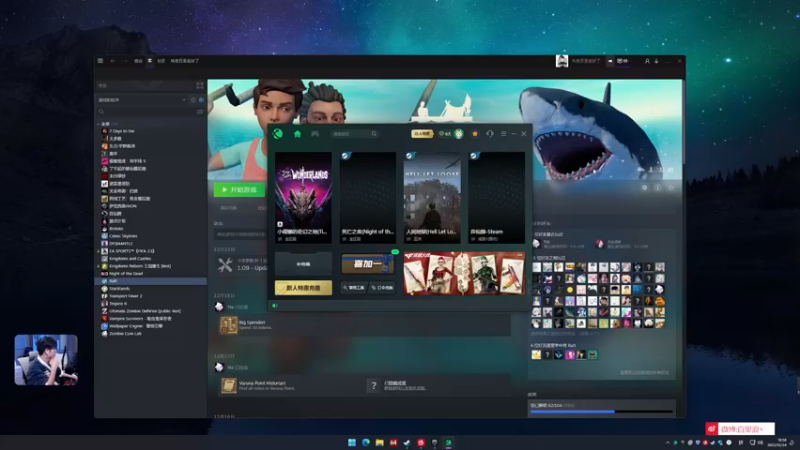Open the games and software dropdown
Screen dimensions: 800x450
point(142,100)
